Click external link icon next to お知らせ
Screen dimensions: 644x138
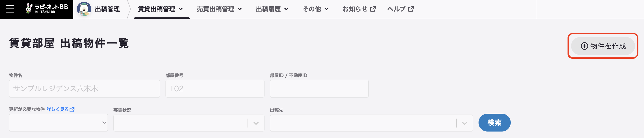[373, 9]
